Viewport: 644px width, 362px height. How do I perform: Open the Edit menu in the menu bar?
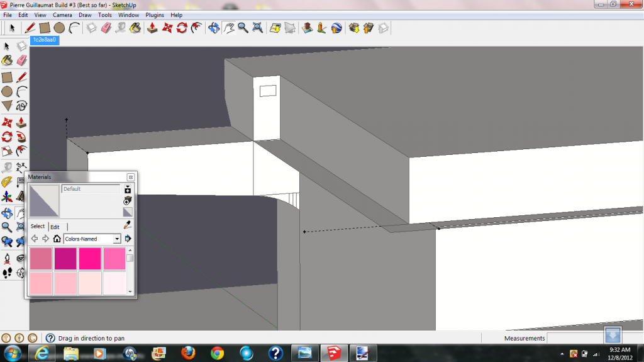(23, 15)
